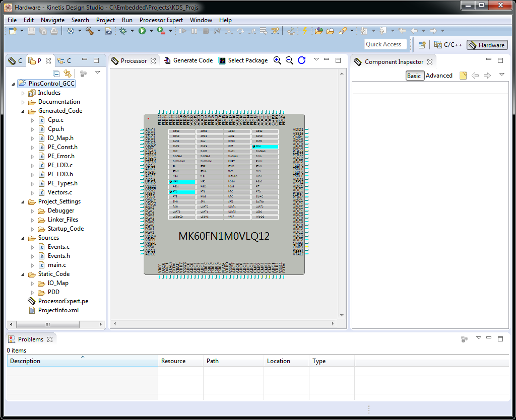The width and height of the screenshot is (516, 420).
Task: Click the Debug bug icon
Action: coord(123,31)
